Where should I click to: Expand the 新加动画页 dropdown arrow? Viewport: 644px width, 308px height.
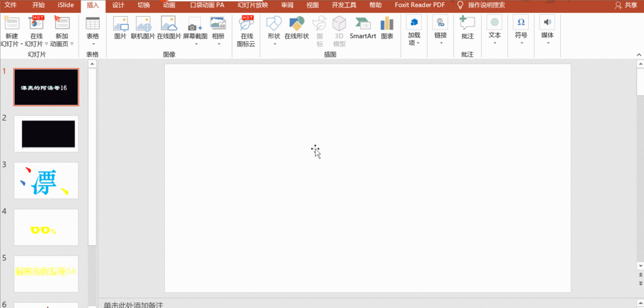pos(72,44)
